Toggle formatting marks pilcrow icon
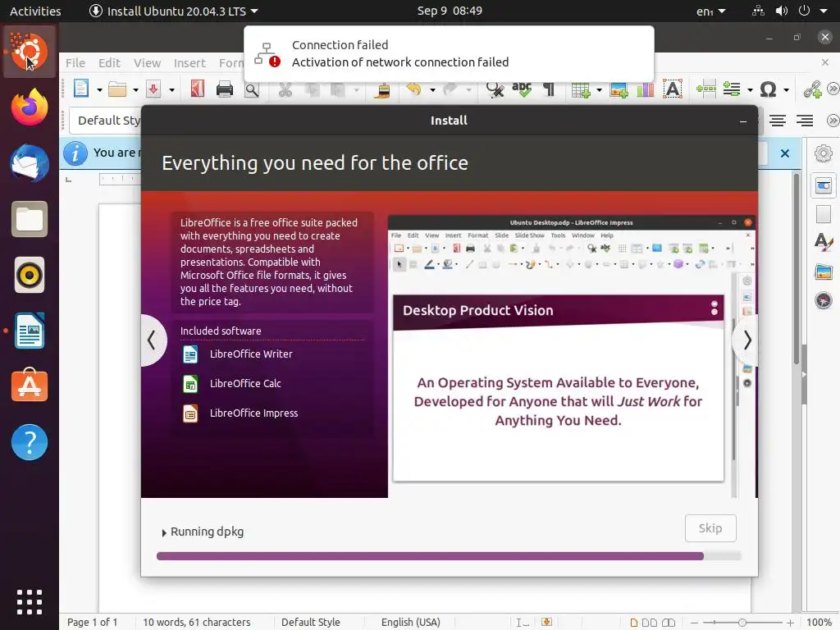 pos(549,89)
